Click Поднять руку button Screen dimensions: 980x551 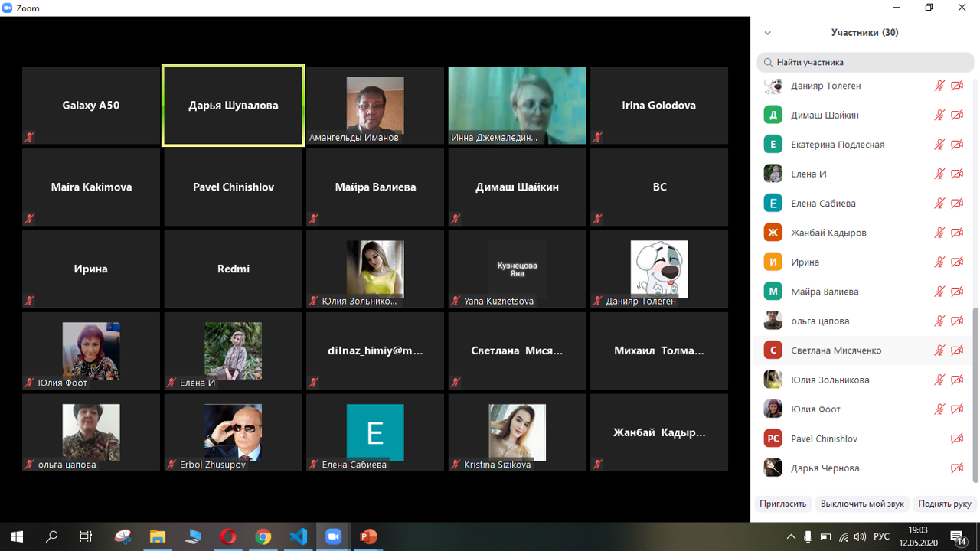tap(945, 504)
